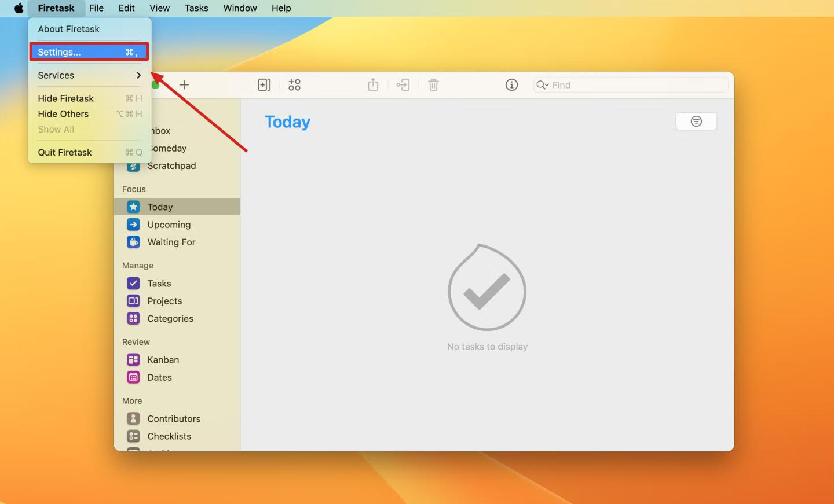Open the info inspector icon
The width and height of the screenshot is (834, 504).
point(511,85)
